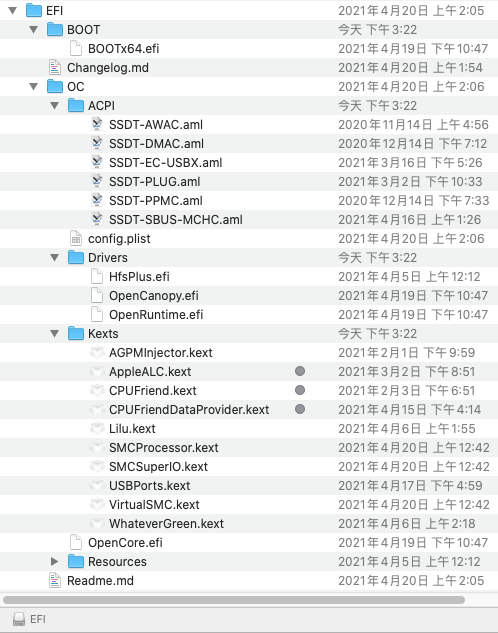Click the SSDT-DMAC.aml file icon
Screen dimensions: 498x633
click(97, 143)
